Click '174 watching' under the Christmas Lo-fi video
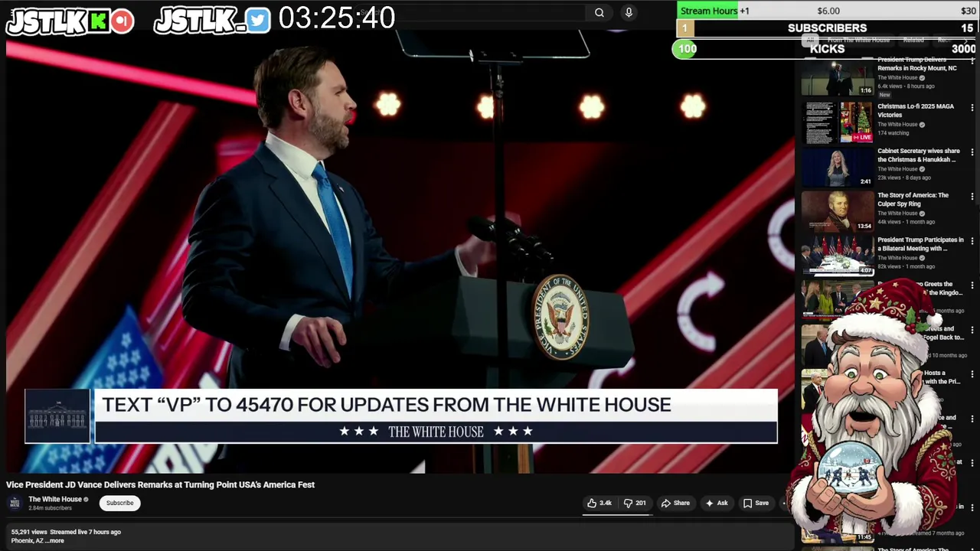 pos(892,133)
